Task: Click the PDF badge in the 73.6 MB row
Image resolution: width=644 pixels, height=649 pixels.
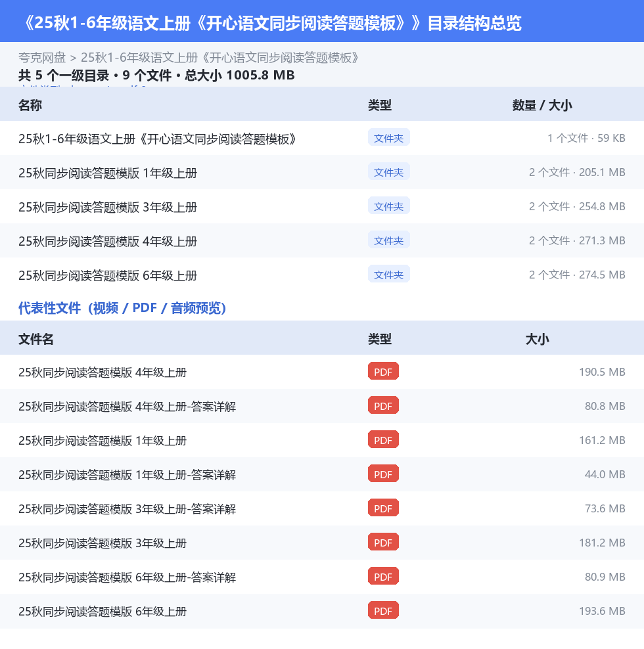Action: (383, 508)
